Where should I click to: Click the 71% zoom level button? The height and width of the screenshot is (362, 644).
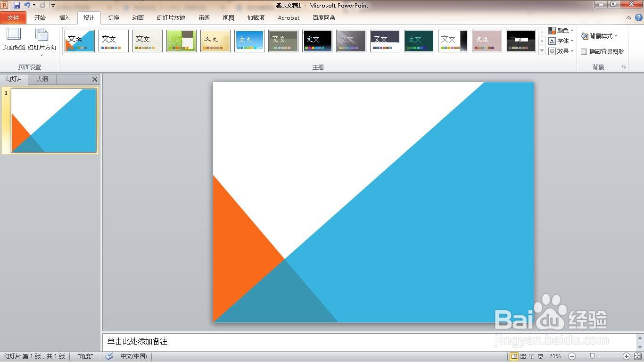[555, 356]
